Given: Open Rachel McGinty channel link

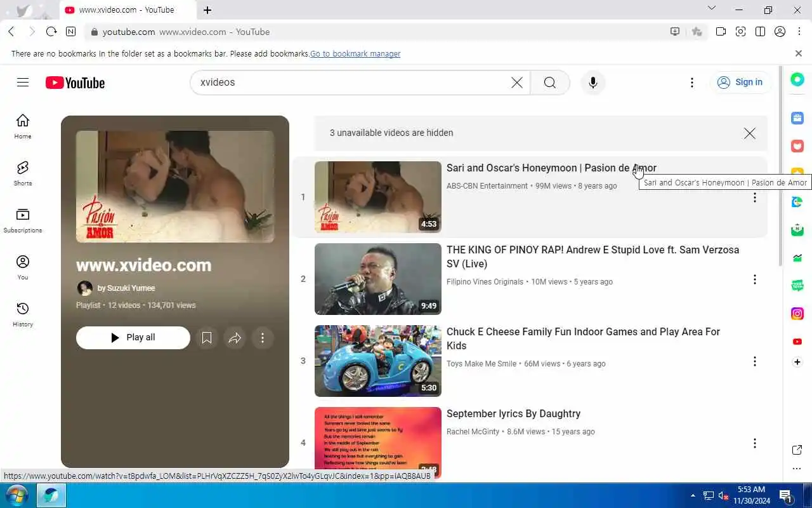Looking at the screenshot, I should [473, 432].
